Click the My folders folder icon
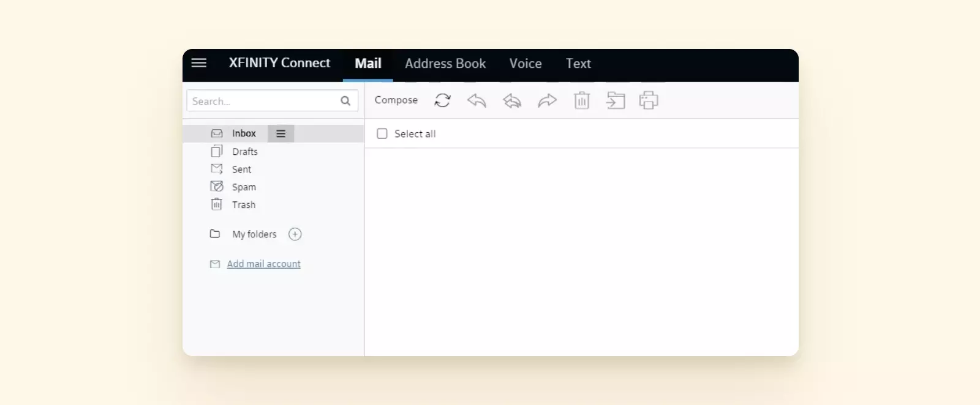Screen dimensions: 980x405 pyautogui.click(x=215, y=234)
